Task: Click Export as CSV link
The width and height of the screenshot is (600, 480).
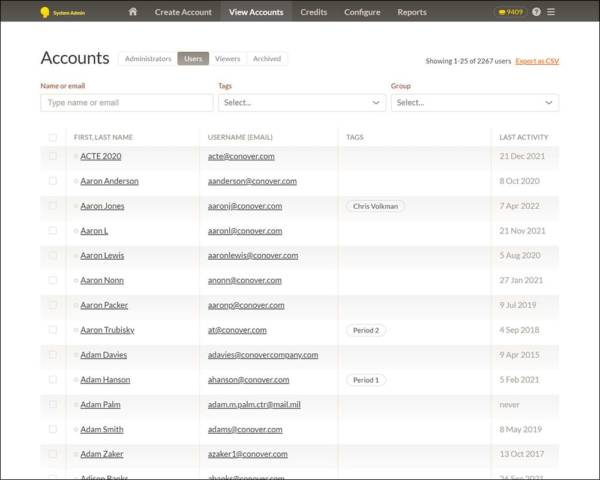Action: pos(537,61)
